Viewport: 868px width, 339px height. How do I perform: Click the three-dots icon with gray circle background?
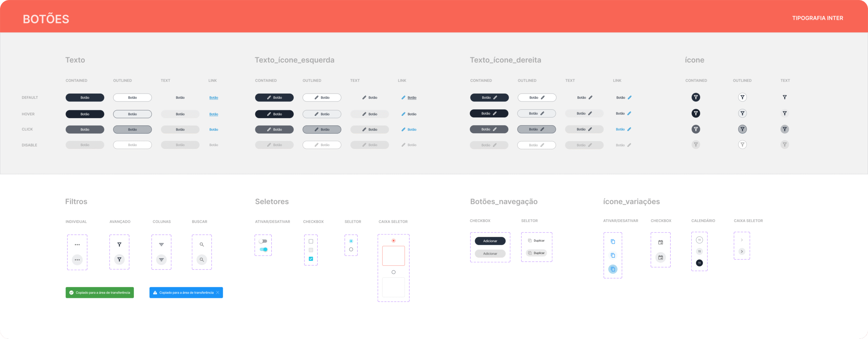tap(77, 260)
